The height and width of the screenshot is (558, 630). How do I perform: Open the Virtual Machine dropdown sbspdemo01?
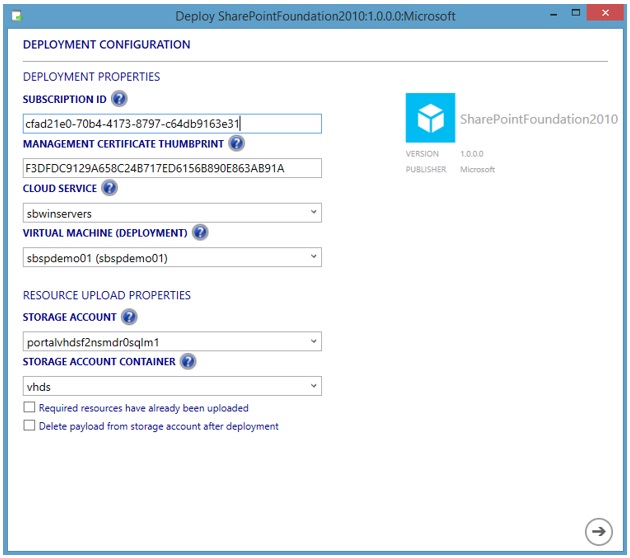coord(172,257)
